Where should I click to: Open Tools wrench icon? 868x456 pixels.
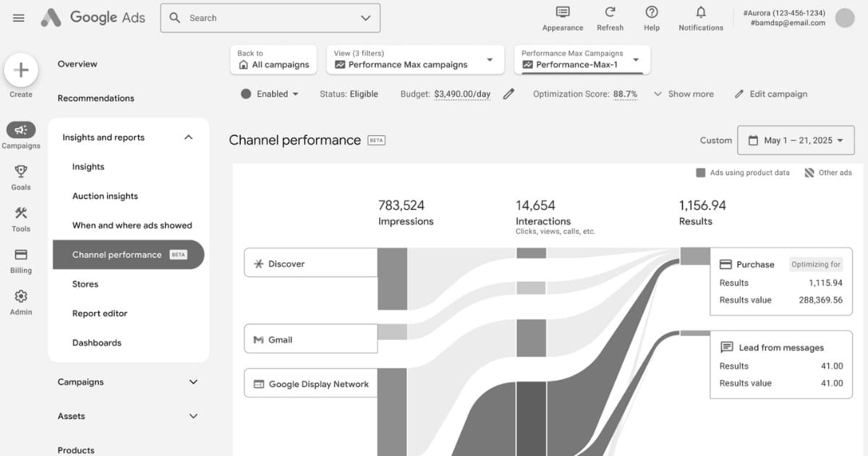pyautogui.click(x=21, y=213)
